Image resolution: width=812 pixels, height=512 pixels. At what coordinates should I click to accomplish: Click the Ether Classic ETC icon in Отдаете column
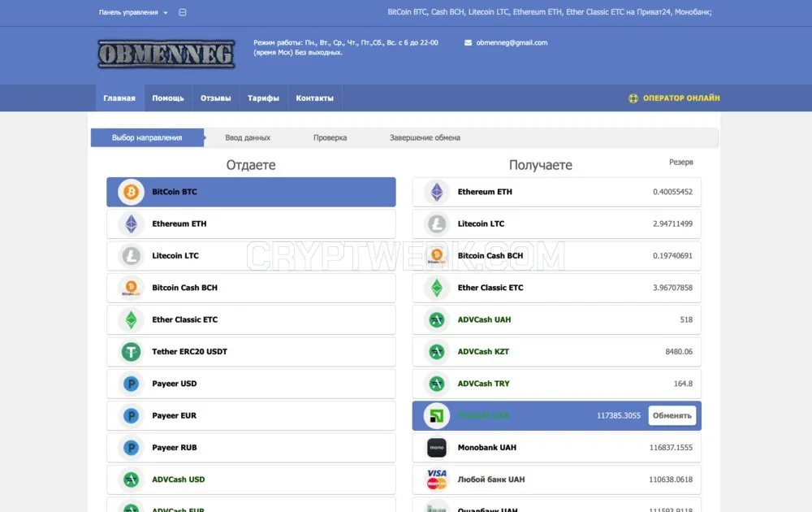pyautogui.click(x=131, y=319)
